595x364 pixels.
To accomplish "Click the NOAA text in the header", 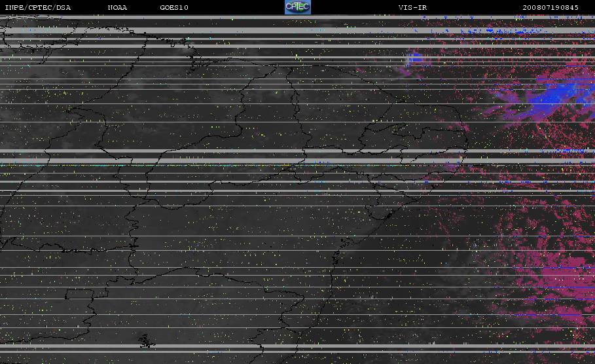I will [117, 7].
